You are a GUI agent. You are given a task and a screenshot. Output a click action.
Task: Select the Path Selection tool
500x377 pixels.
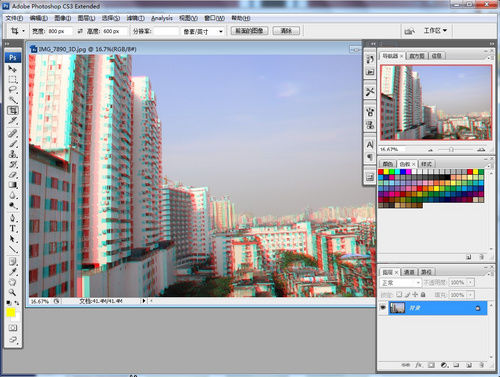(x=13, y=239)
